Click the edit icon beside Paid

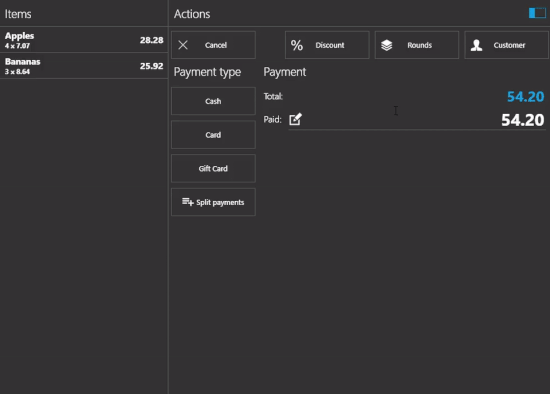tap(295, 119)
